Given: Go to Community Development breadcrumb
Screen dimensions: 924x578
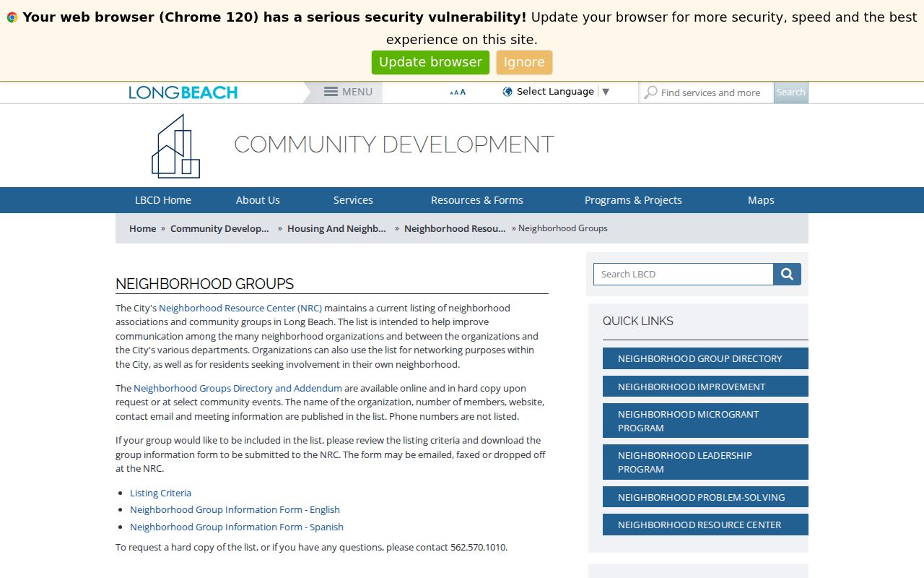Looking at the screenshot, I should 219,228.
